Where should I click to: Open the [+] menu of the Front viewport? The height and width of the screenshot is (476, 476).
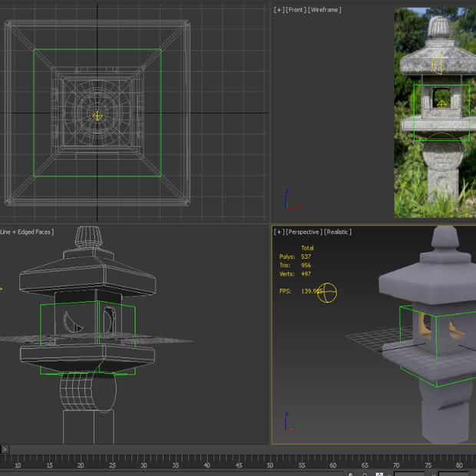click(279, 10)
